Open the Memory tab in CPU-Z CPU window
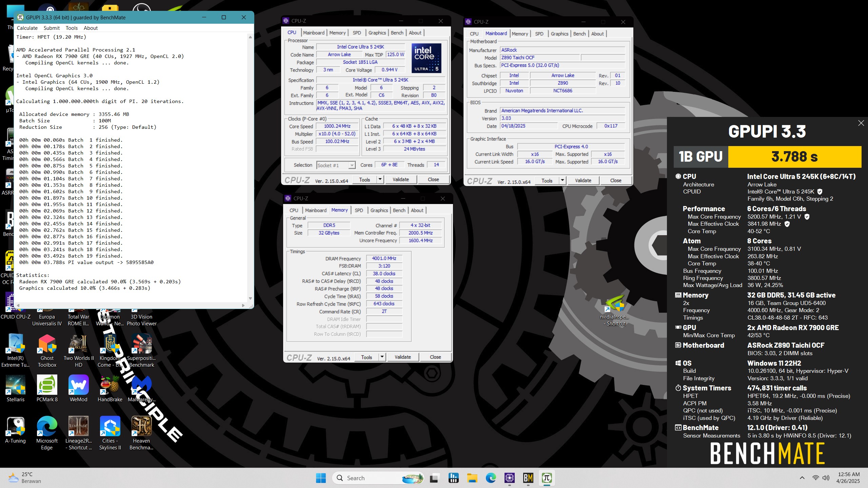 337,33
